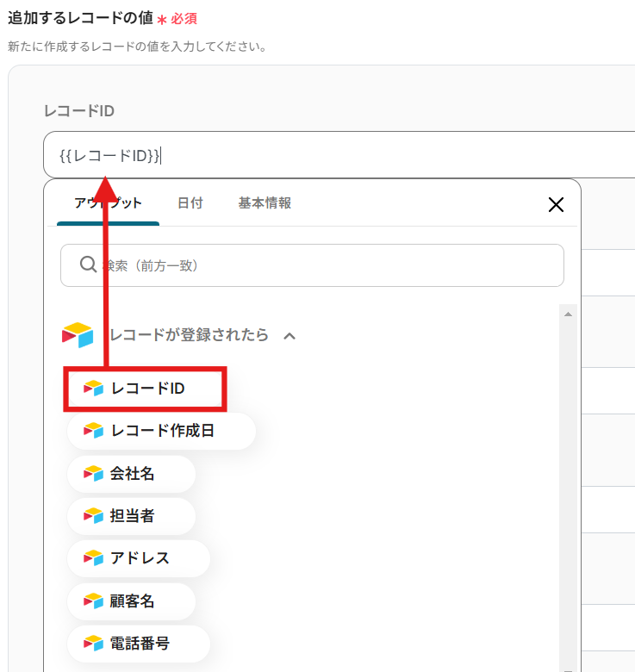Click the 追加するレコードの値 heading

click(80, 18)
